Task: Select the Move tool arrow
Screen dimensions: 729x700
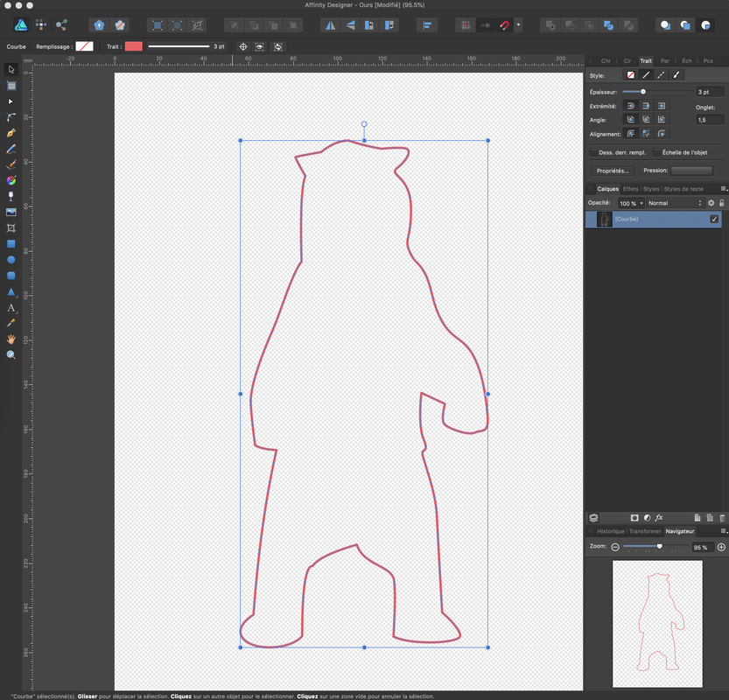Action: coord(11,70)
